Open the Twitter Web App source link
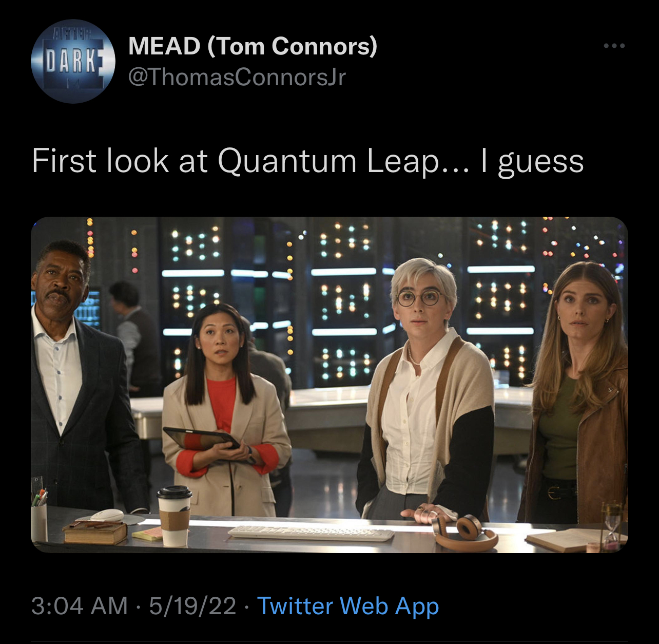Image resolution: width=659 pixels, height=644 pixels. pos(347,605)
